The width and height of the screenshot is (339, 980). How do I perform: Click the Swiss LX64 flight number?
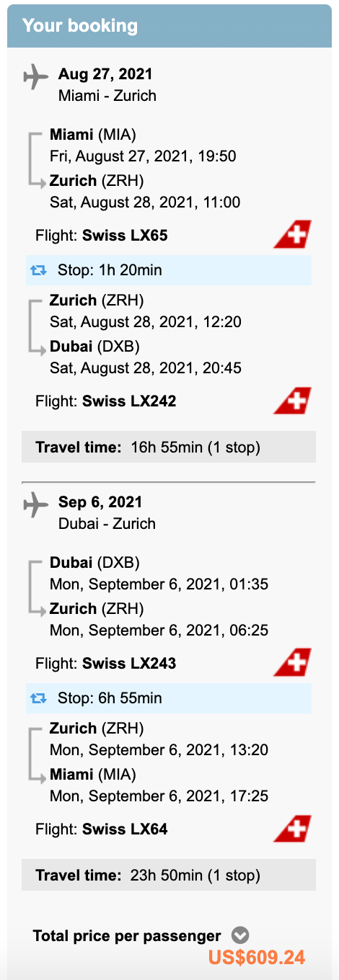click(x=125, y=829)
